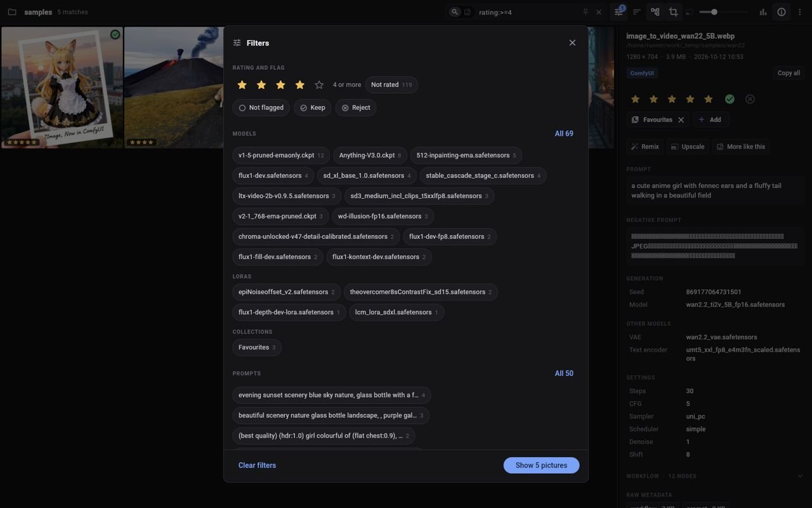Select epiNoiseoffset_v2.safetensors LoRA chip
Screen dimensions: 812x508
286,292
